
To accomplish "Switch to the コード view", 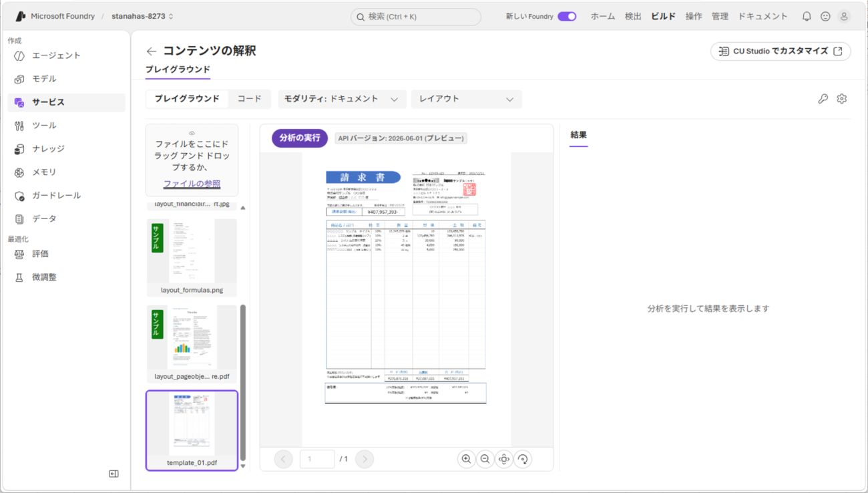I will pyautogui.click(x=250, y=99).
